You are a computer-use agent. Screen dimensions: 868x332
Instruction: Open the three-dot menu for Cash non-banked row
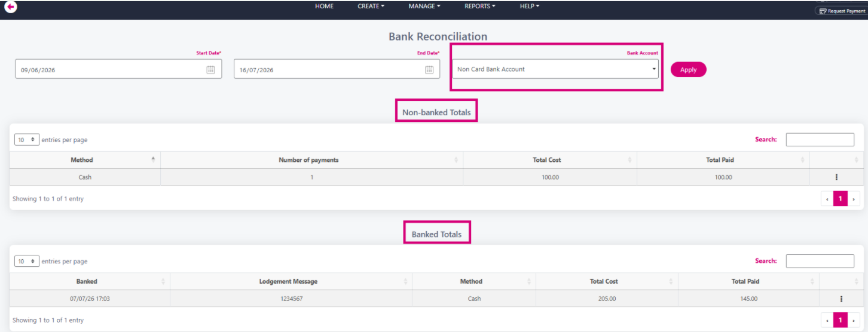click(x=836, y=177)
